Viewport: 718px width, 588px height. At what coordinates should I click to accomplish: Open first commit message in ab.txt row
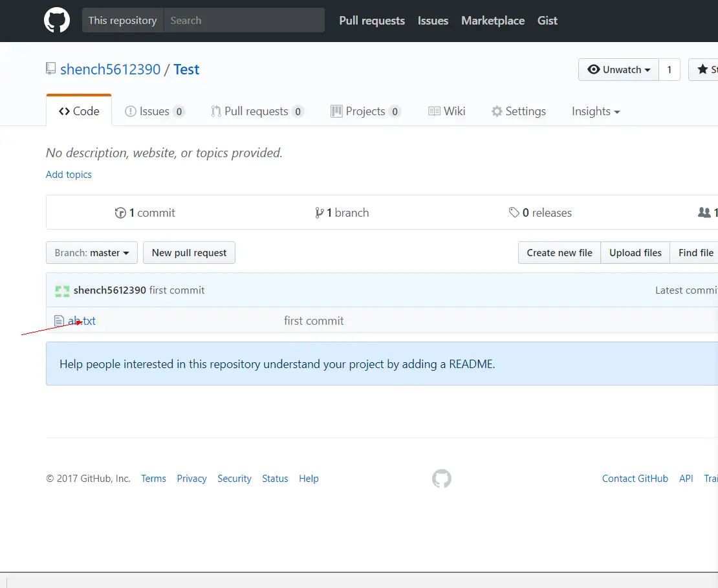point(314,321)
